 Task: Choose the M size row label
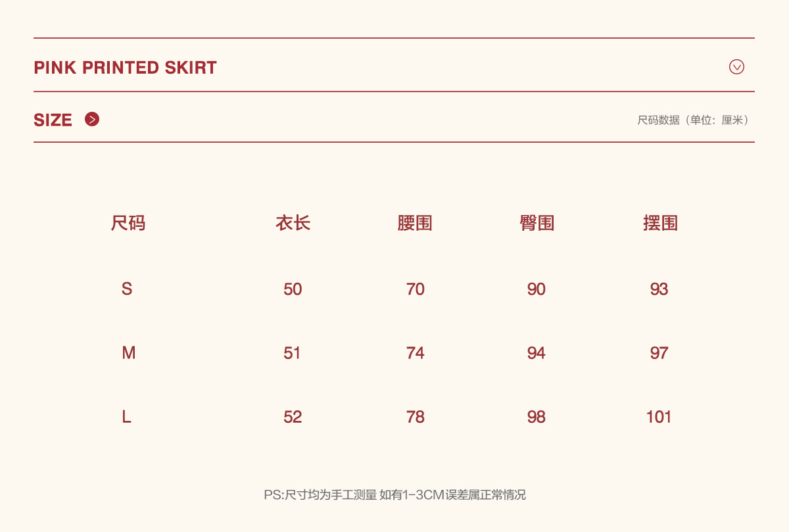click(128, 353)
